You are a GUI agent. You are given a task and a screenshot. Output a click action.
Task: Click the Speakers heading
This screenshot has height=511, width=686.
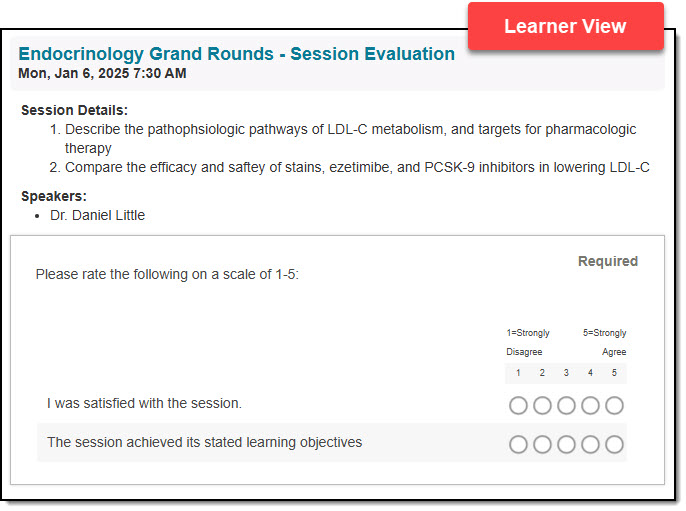(x=54, y=196)
